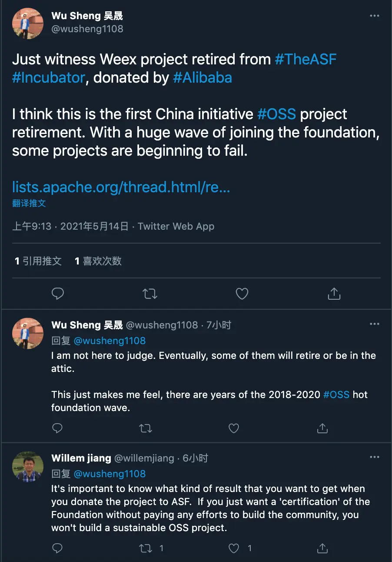Open more options on the main tweet
392x562 pixels.
click(374, 16)
